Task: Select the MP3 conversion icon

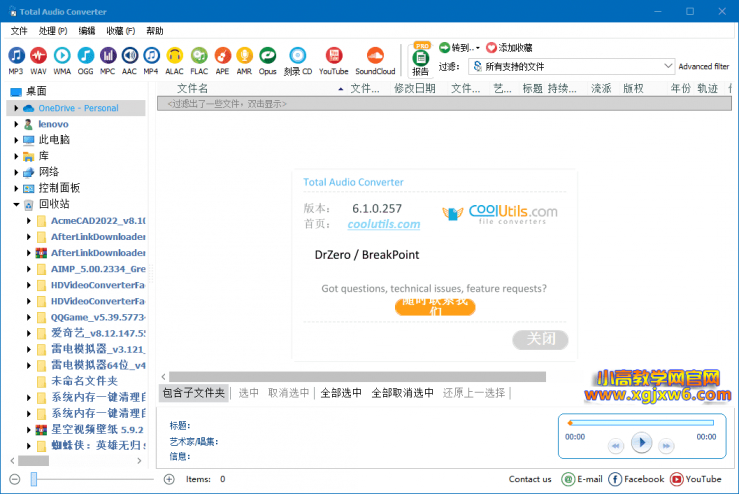Action: pyautogui.click(x=16, y=61)
